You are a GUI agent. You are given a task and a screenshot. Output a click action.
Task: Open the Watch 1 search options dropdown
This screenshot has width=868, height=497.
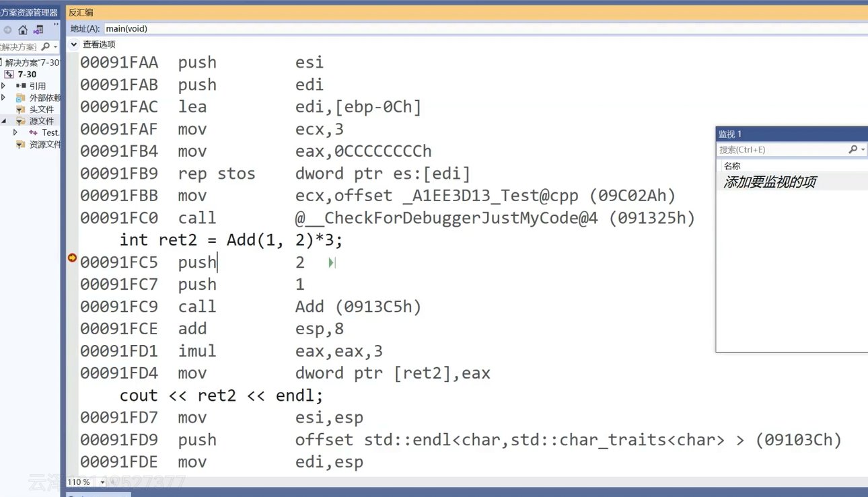[863, 149]
